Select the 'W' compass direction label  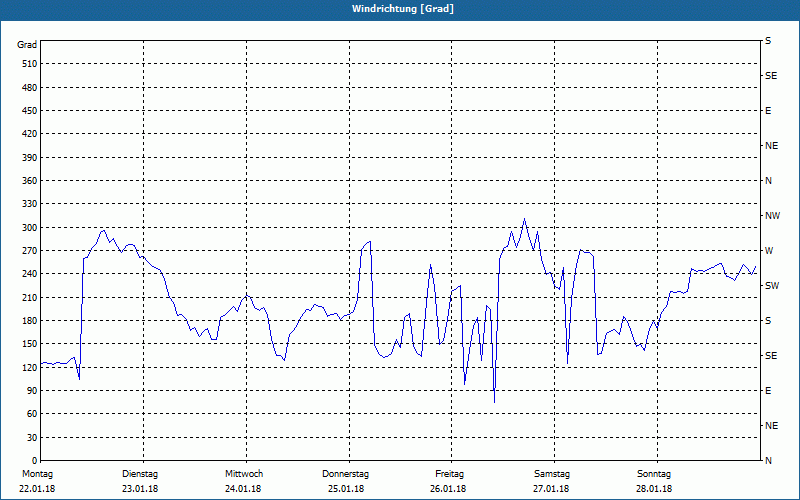click(x=769, y=251)
